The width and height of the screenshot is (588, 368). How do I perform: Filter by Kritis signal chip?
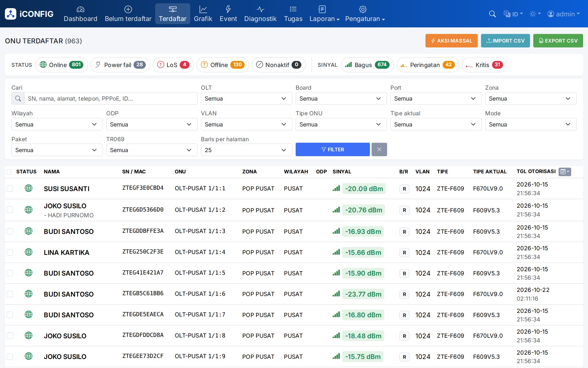coord(485,65)
